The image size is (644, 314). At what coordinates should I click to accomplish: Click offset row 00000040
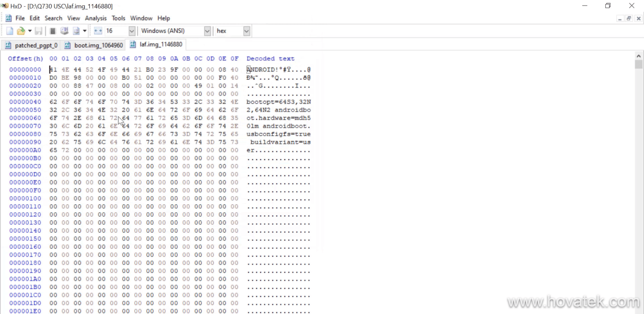pyautogui.click(x=25, y=102)
